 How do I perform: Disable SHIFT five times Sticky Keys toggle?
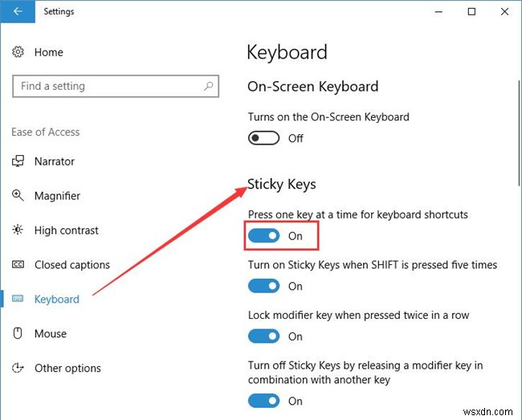pos(263,286)
